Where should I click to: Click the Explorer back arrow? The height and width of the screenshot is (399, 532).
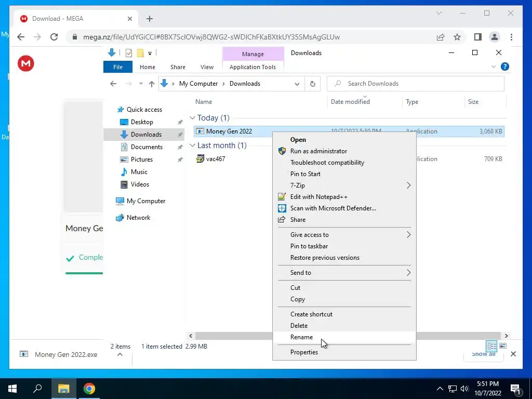(113, 84)
